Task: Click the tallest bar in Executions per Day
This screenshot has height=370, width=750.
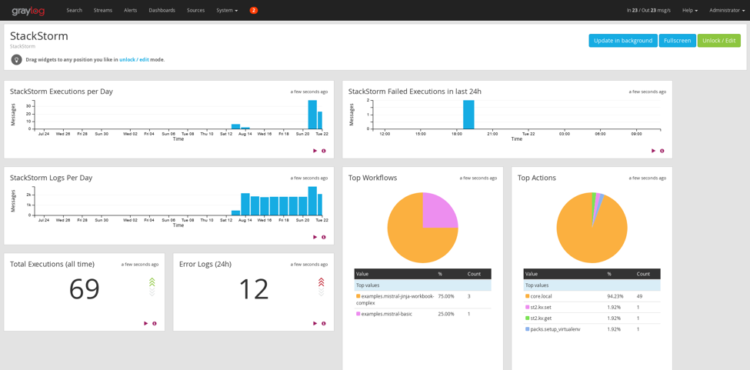Action: point(312,115)
